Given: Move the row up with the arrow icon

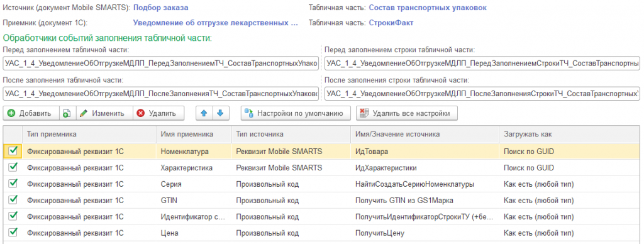Looking at the screenshot, I should click(204, 113).
